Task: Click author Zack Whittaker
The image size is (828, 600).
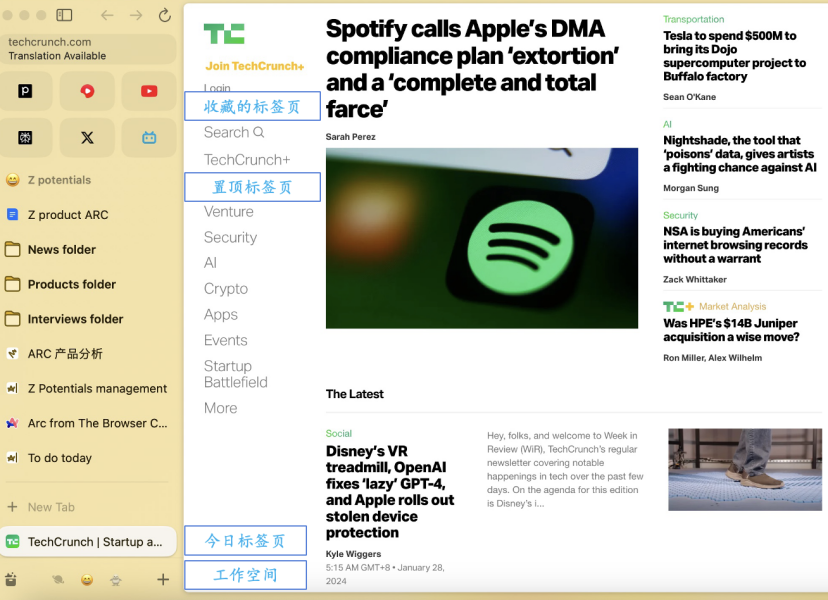Action: click(x=695, y=279)
